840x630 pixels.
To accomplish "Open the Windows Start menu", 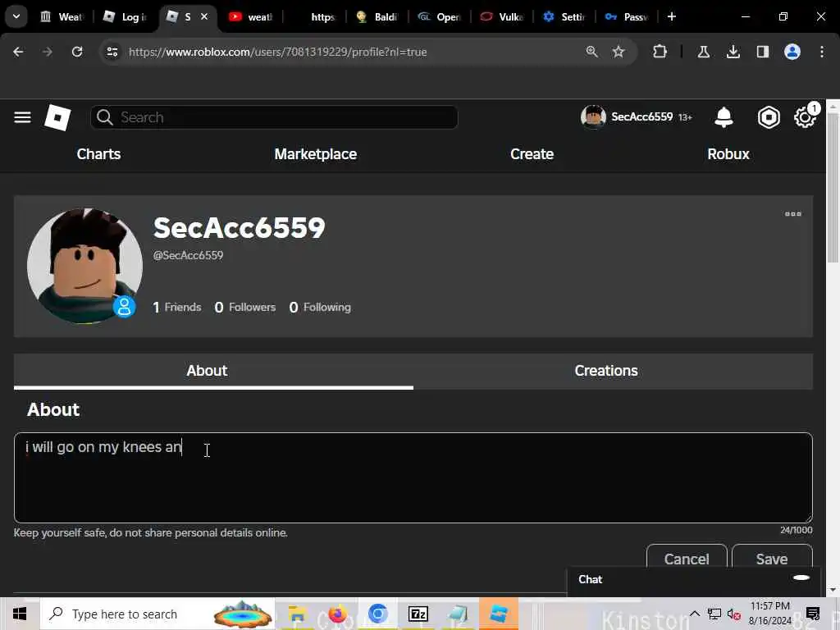I will pos(20,614).
